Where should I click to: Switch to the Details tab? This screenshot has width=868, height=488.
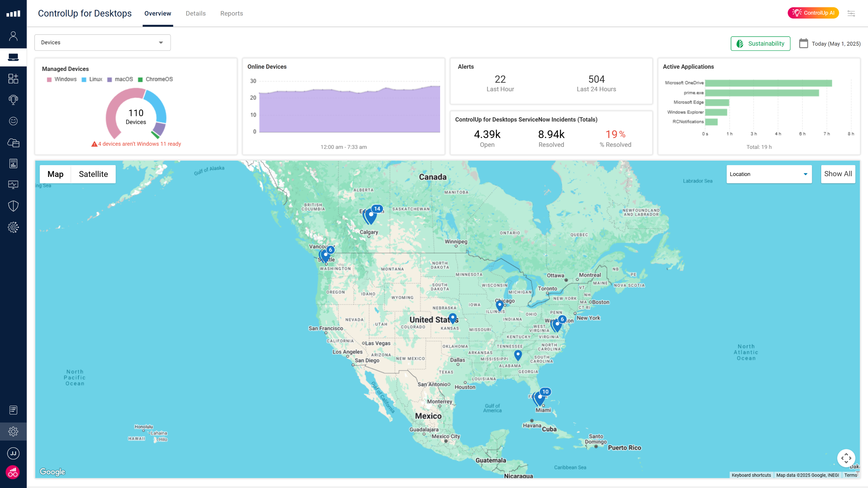click(x=196, y=14)
